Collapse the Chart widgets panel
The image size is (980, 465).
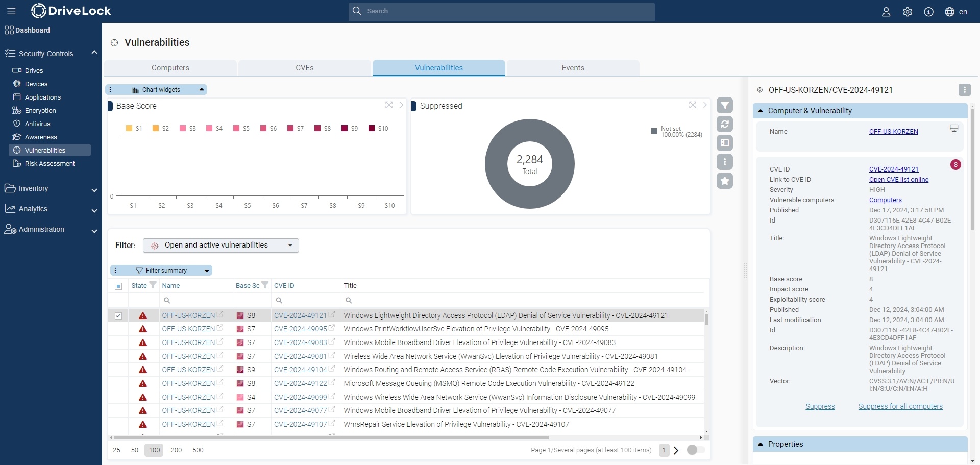202,89
